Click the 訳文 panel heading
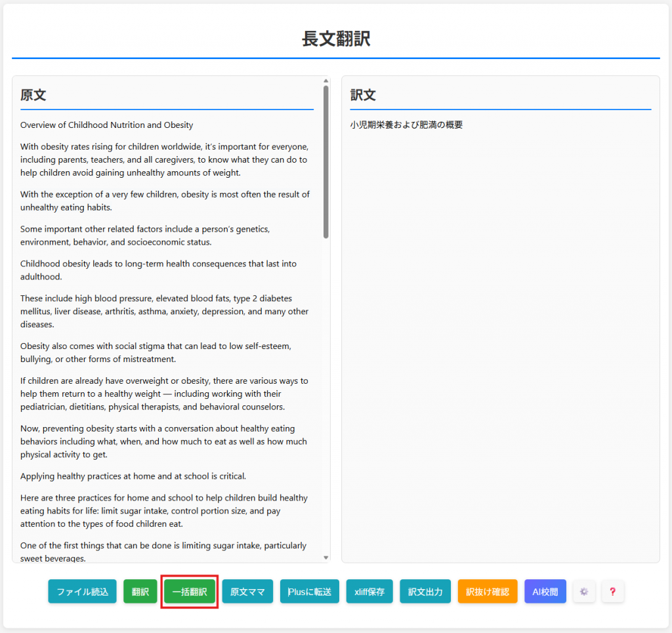 point(363,94)
